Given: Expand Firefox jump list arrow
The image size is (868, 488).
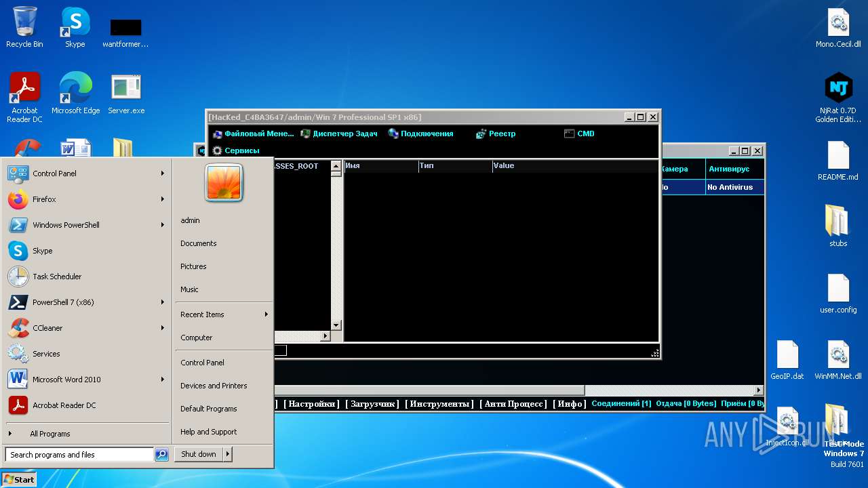Looking at the screenshot, I should [163, 199].
